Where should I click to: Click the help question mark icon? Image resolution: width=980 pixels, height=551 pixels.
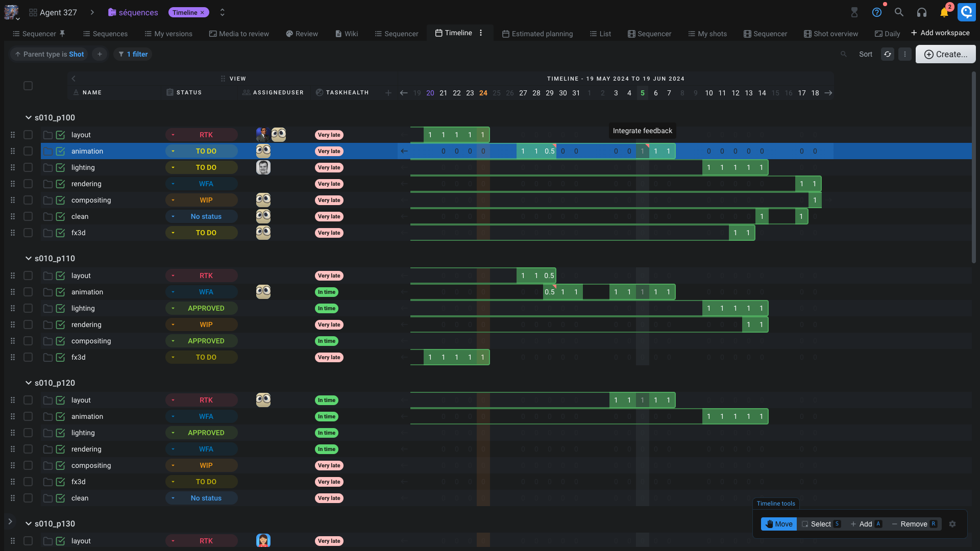click(x=876, y=12)
